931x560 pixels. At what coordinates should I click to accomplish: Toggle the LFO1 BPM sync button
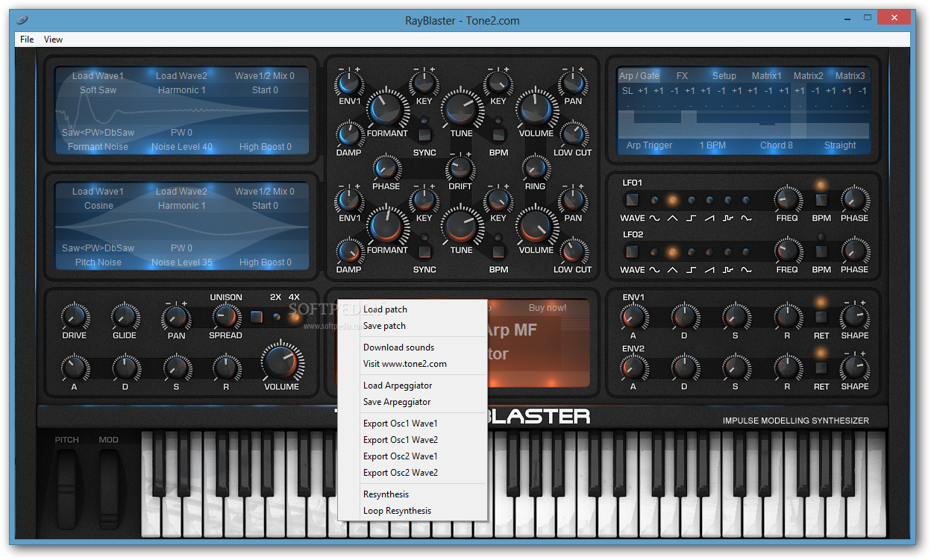coord(821,200)
